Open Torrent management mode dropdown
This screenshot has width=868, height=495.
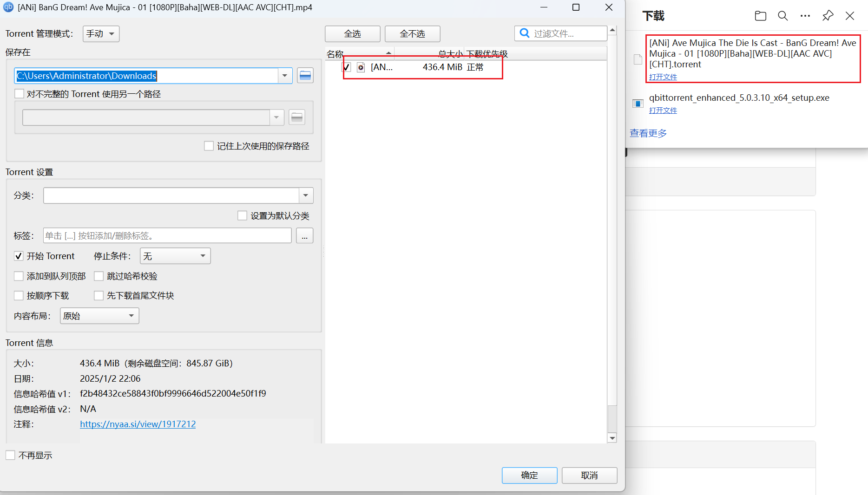click(x=101, y=34)
